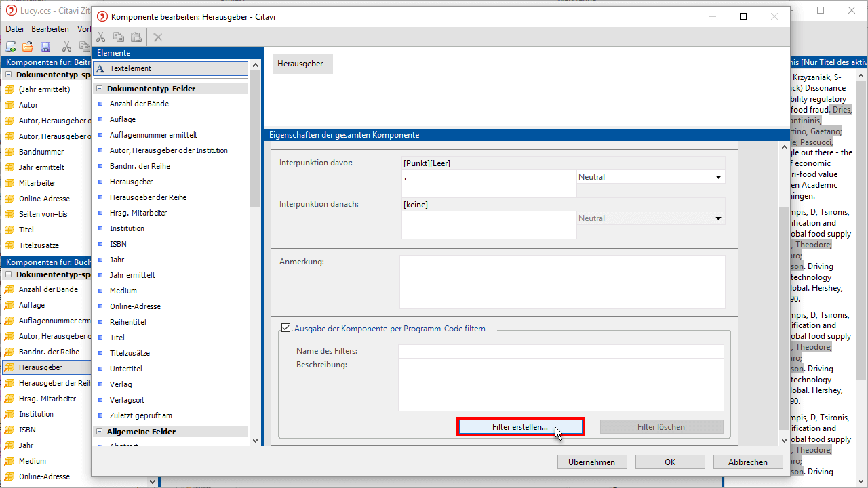This screenshot has height=488, width=868.
Task: Click the Elemente list scroll-down arrow
Action: click(x=256, y=440)
